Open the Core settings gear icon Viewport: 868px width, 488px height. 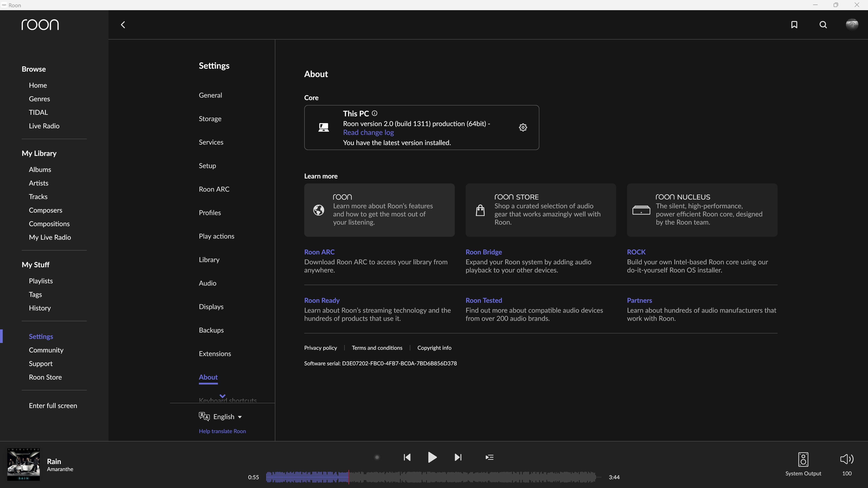(523, 127)
